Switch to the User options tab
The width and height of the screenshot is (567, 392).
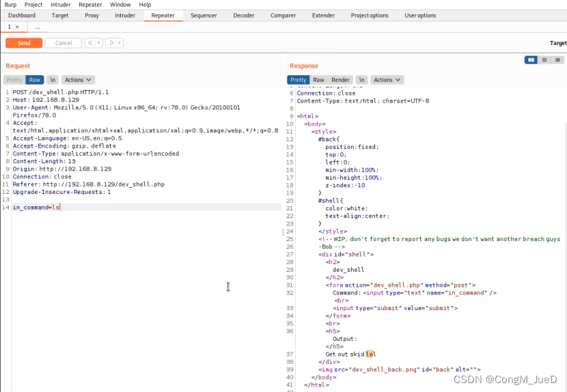[x=420, y=16]
